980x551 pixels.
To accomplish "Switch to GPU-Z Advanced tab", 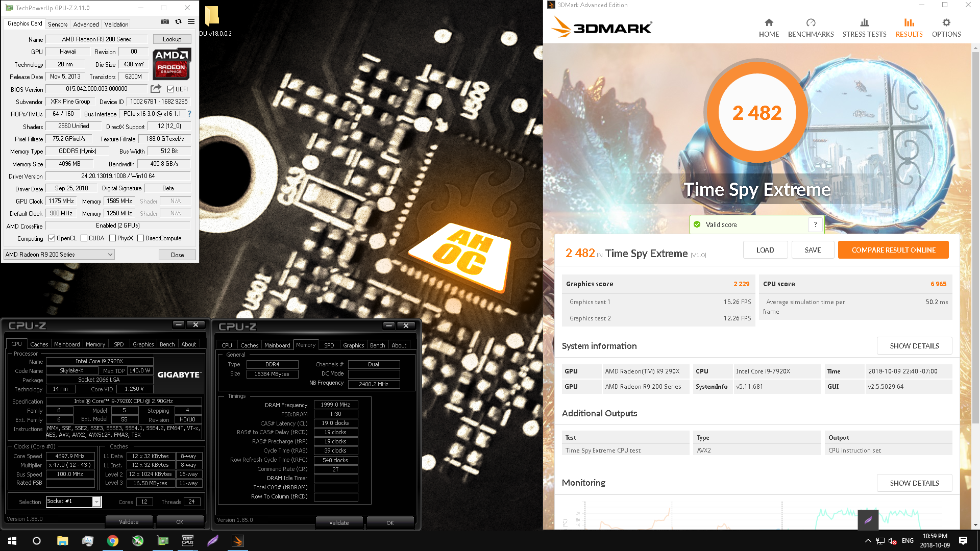I will [86, 24].
